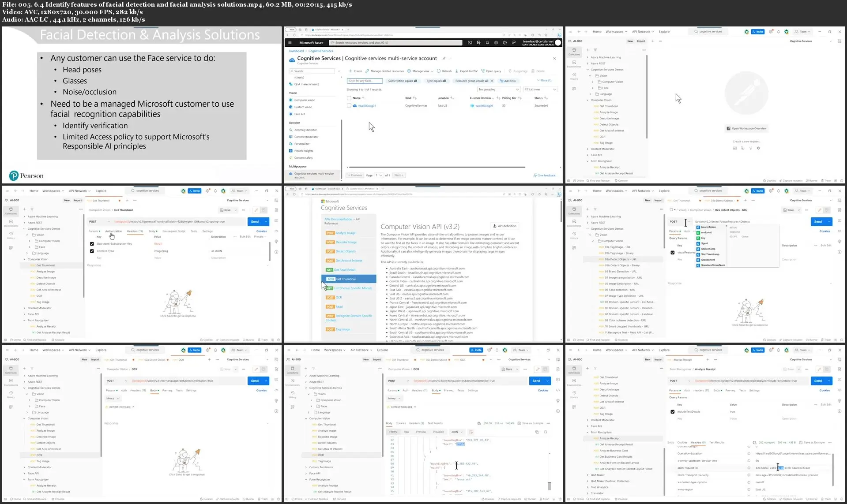Open the Azure portal settings gear
Viewport: 847px width, 504px height.
(496, 43)
